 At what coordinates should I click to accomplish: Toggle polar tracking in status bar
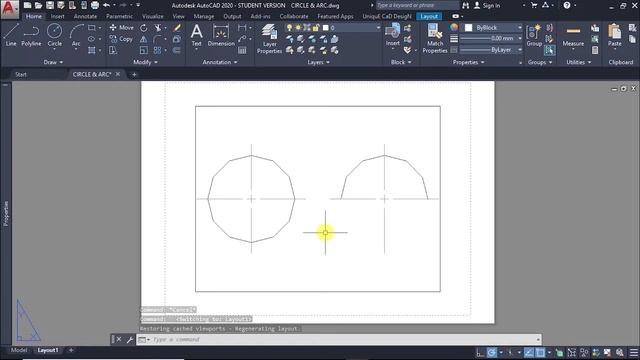492,352
